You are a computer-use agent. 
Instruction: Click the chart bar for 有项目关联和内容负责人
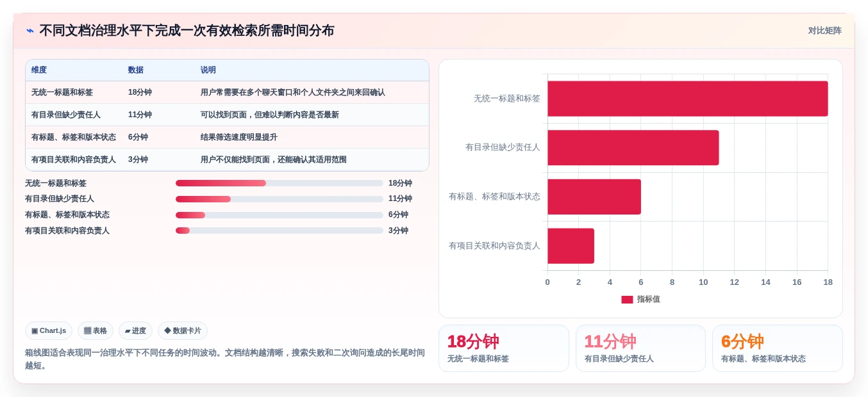(x=571, y=246)
